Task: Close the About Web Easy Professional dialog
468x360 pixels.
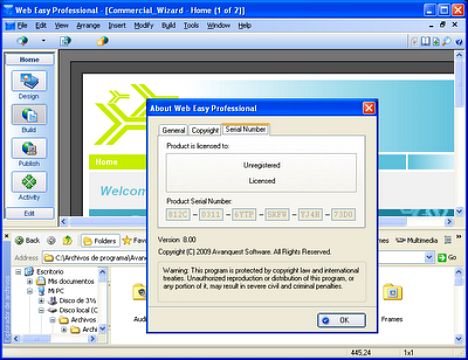Action: (x=369, y=108)
